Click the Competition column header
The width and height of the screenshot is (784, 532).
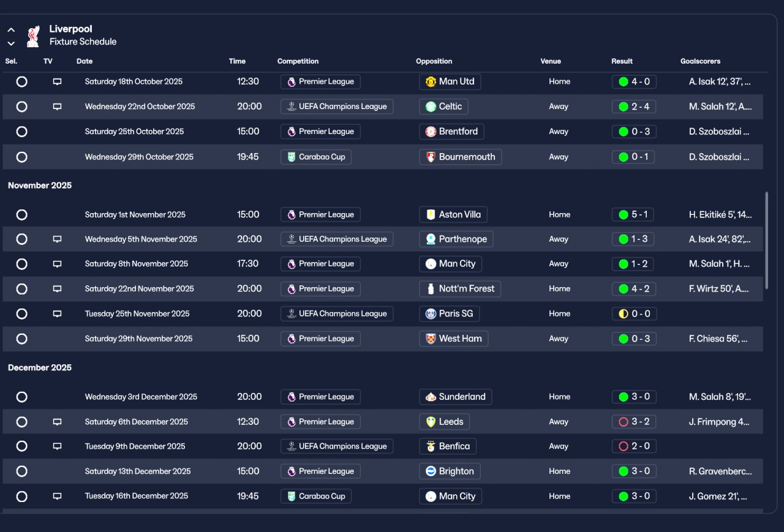click(x=298, y=61)
